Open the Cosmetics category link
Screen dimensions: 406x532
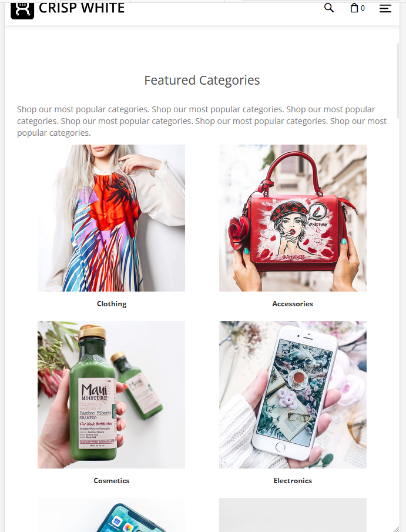click(x=112, y=480)
